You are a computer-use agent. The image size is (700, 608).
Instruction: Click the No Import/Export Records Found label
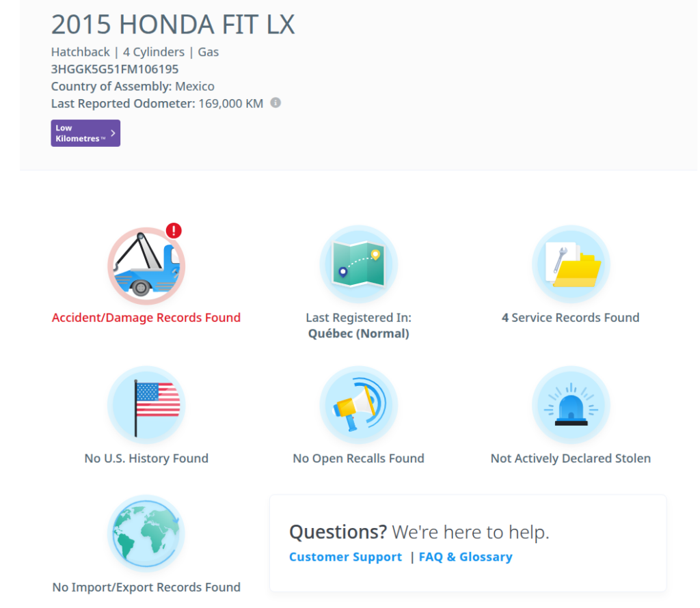[x=146, y=588]
